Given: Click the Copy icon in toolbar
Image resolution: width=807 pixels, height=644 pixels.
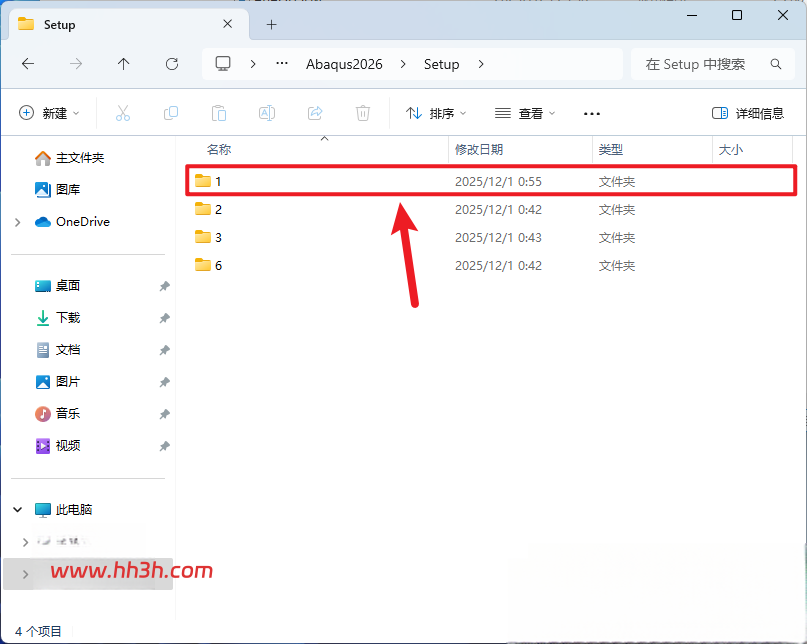Looking at the screenshot, I should (x=171, y=113).
